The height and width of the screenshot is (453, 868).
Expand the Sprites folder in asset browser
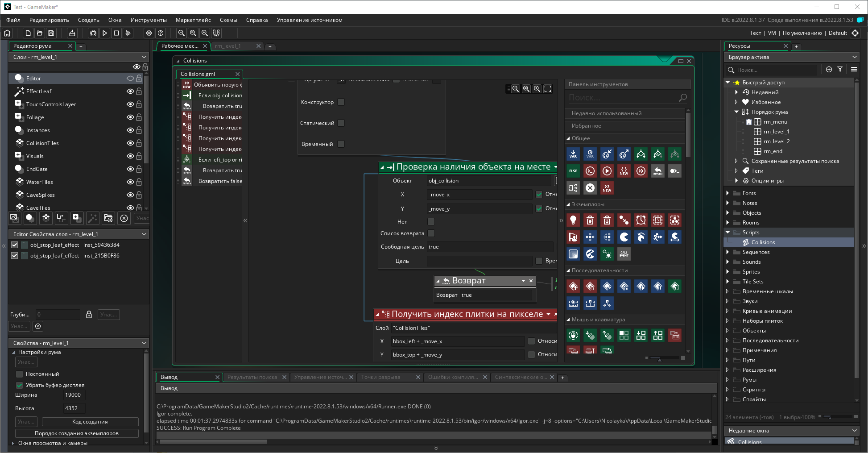(x=728, y=272)
